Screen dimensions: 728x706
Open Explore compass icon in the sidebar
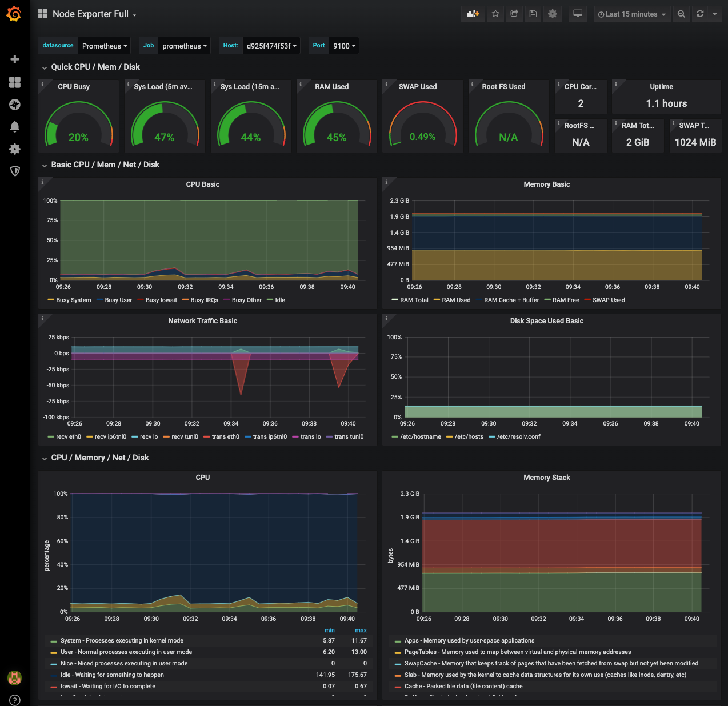[15, 105]
